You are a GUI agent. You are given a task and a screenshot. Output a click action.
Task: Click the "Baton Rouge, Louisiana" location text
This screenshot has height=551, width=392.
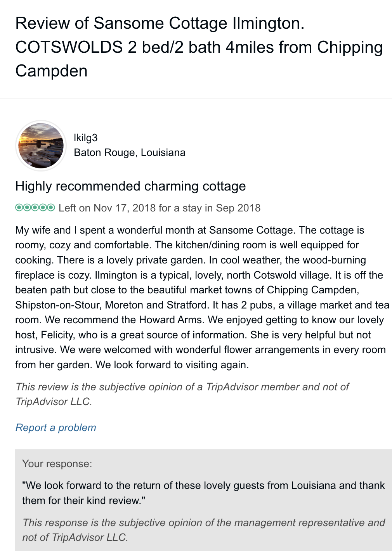(x=130, y=152)
